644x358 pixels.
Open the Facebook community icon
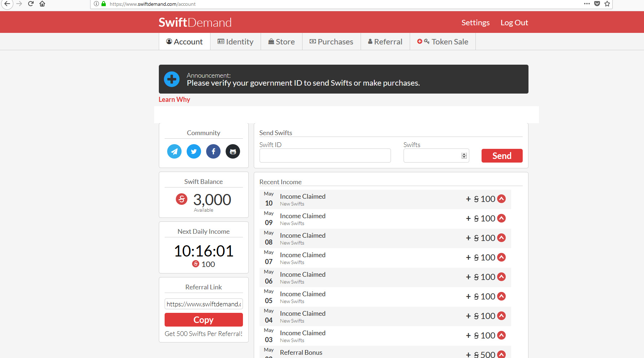(213, 151)
